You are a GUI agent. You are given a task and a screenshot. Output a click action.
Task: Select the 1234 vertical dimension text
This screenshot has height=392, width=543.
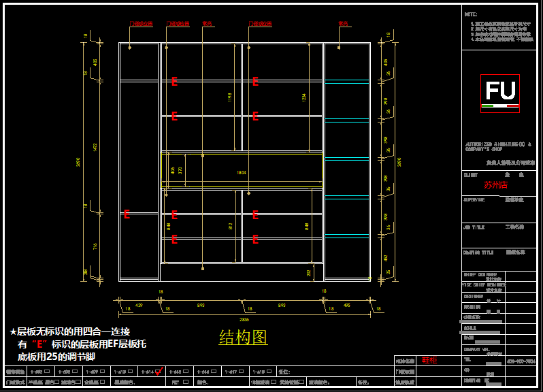pyautogui.click(x=303, y=97)
